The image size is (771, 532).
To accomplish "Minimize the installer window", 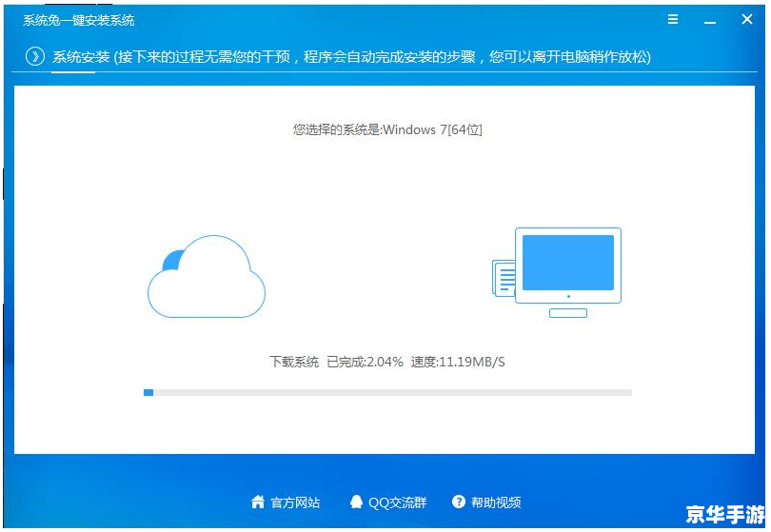I will pos(709,22).
